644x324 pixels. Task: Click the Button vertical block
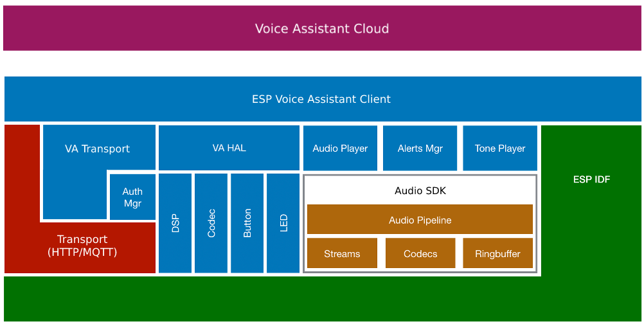click(247, 223)
